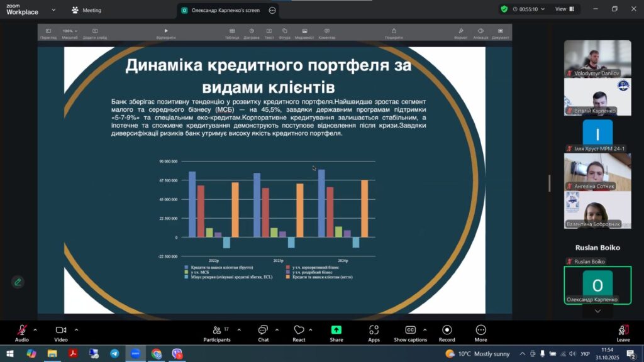Expand the video options arrow
This screenshot has width=644, height=362.
pos(76,329)
